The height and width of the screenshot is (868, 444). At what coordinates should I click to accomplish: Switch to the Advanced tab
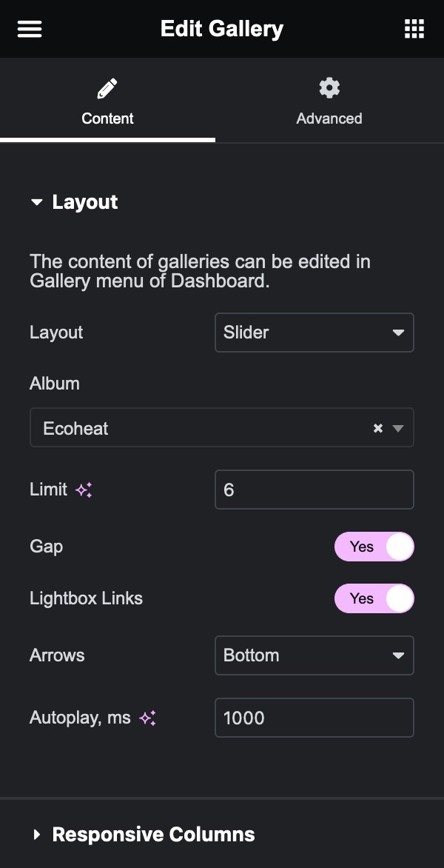[329, 101]
